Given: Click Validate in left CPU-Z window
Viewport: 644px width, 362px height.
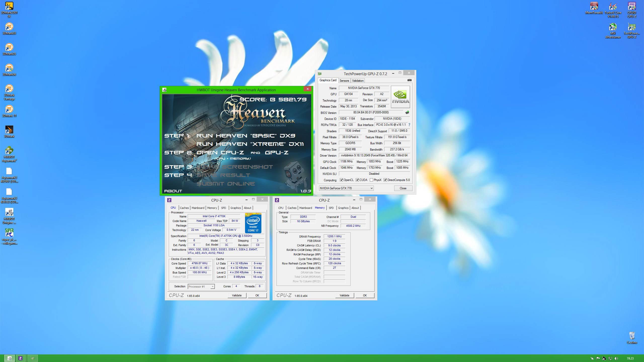Looking at the screenshot, I should 237,295.
